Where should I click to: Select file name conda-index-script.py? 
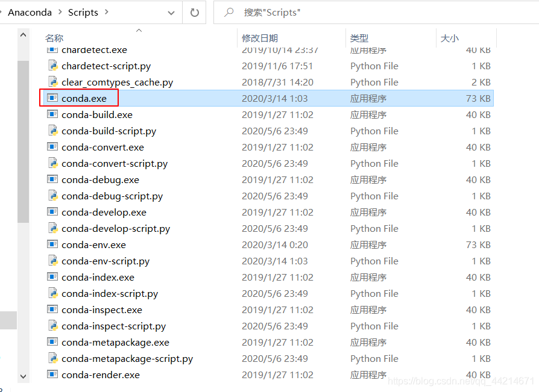110,294
